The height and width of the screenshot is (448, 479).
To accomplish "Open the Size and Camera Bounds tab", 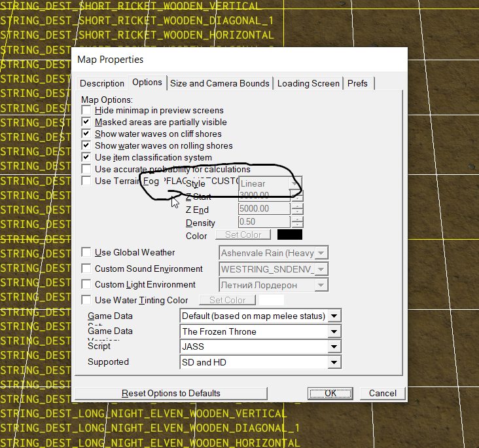I will point(219,83).
